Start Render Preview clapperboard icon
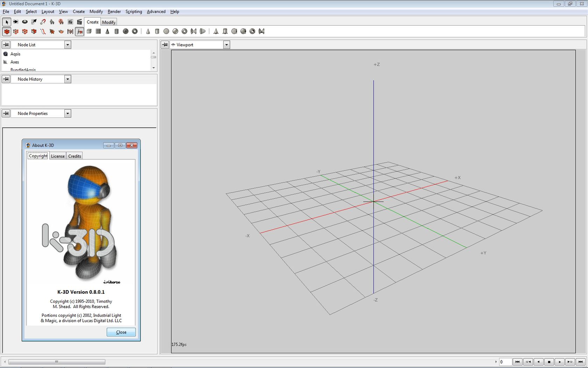 [x=70, y=22]
